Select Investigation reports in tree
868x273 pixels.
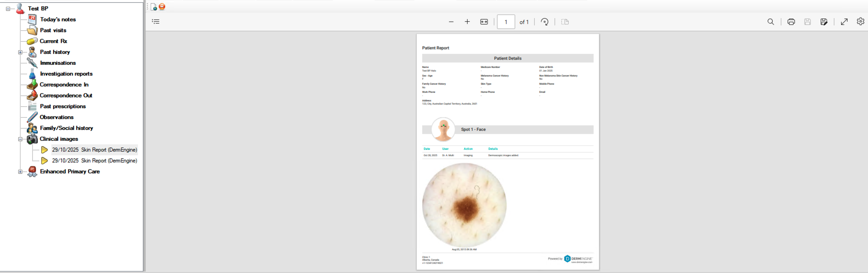[x=66, y=74]
